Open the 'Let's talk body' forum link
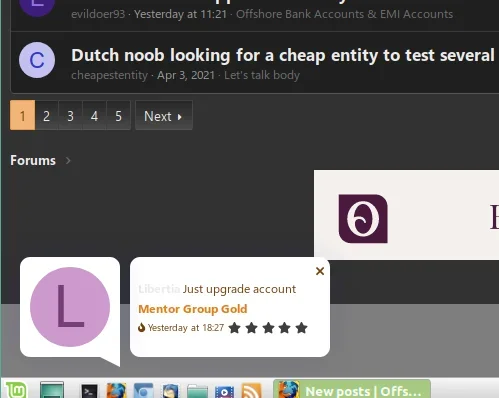499x398 pixels. tap(262, 75)
